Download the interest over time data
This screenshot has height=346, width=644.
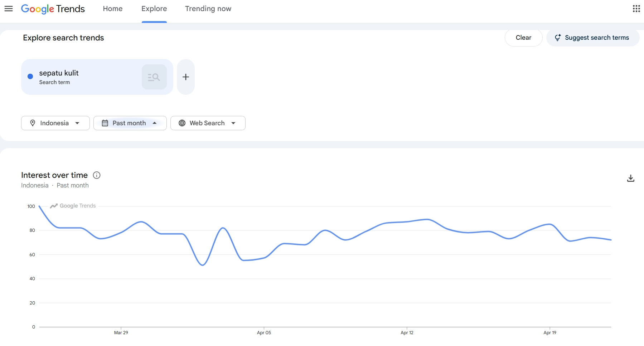click(x=631, y=178)
